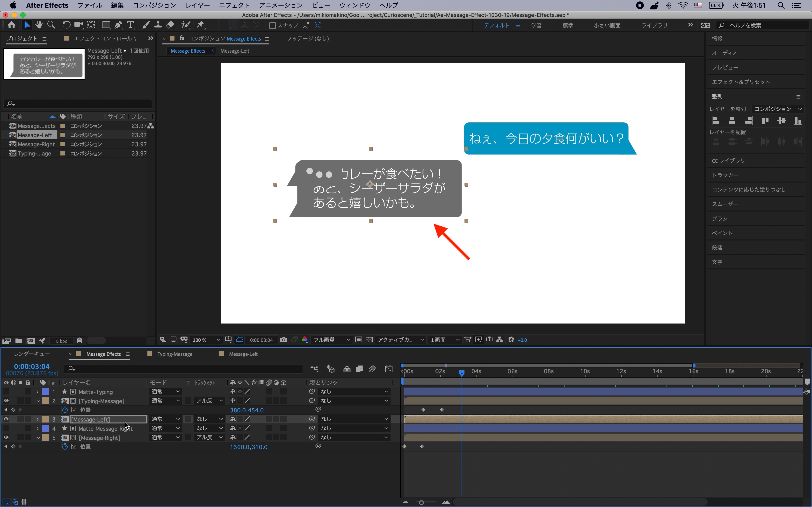
Task: Toggle position stopwatch on Message-Right layer
Action: click(65, 447)
